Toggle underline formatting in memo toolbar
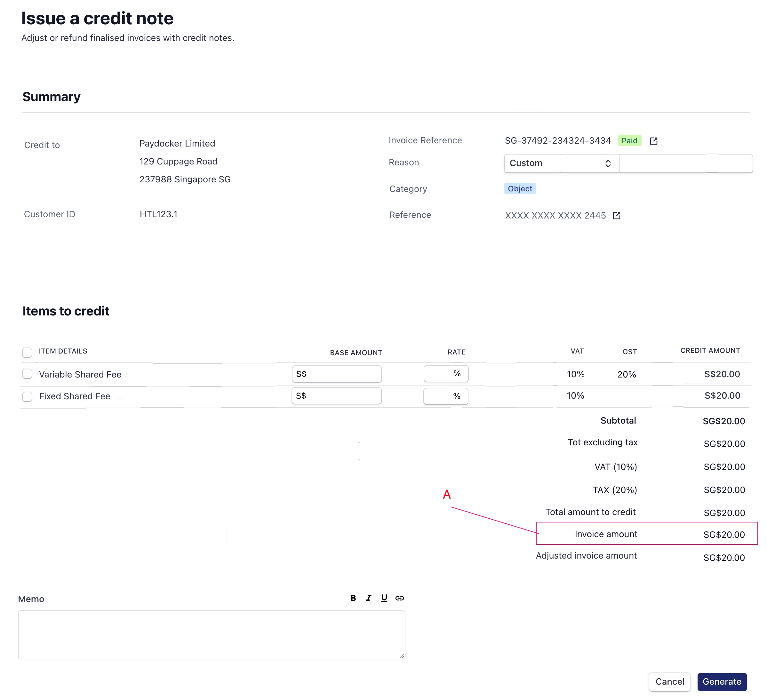The image size is (767, 700). point(384,598)
